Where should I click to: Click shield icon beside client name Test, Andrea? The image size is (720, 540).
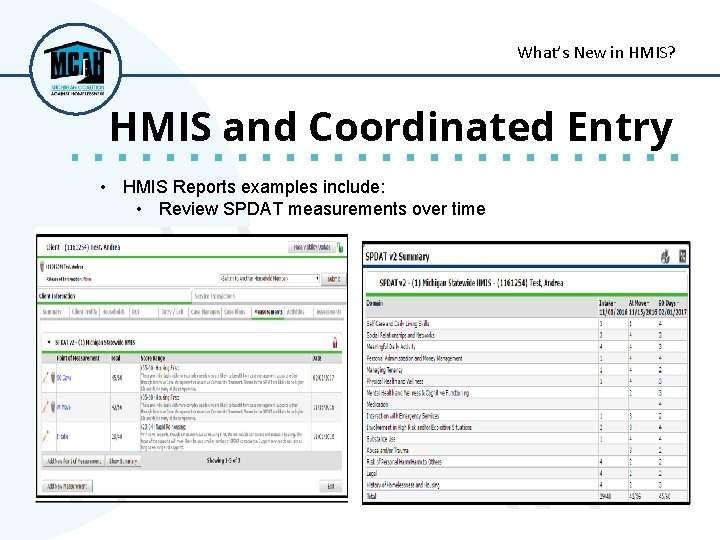(42, 266)
